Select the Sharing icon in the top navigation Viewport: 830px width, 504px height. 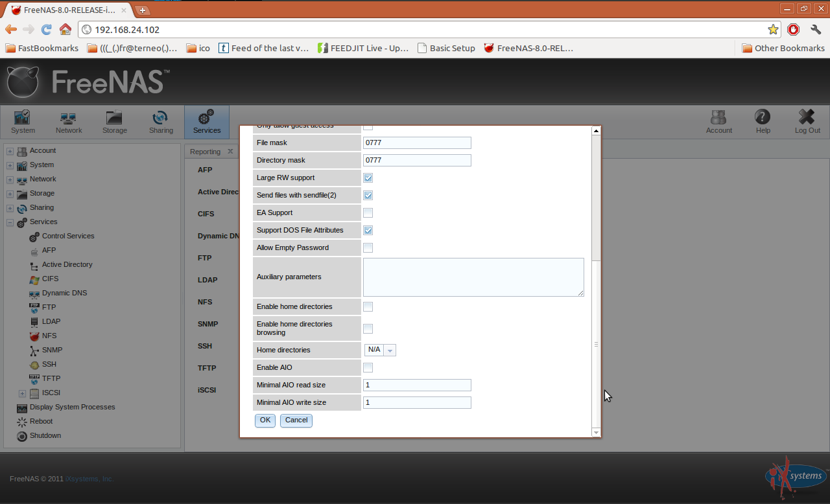pos(160,122)
